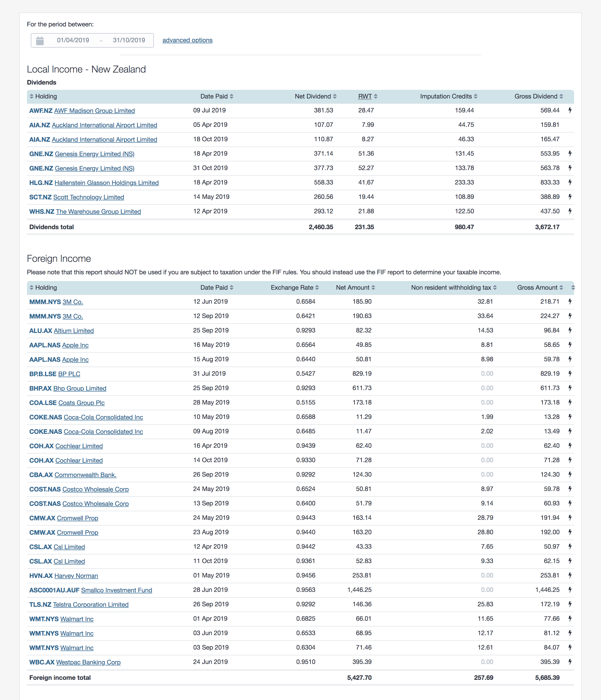Sort dividends by Net Dividend column
Viewport: 601px width, 700px height.
(315, 97)
